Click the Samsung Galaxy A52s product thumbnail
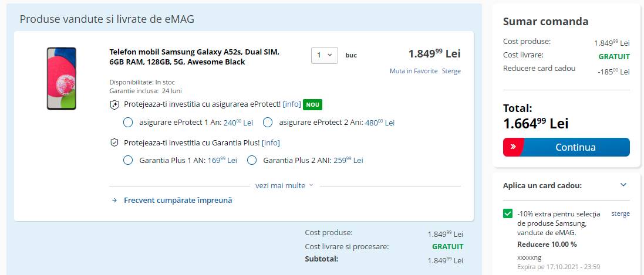This screenshot has width=644, height=275. 62,79
